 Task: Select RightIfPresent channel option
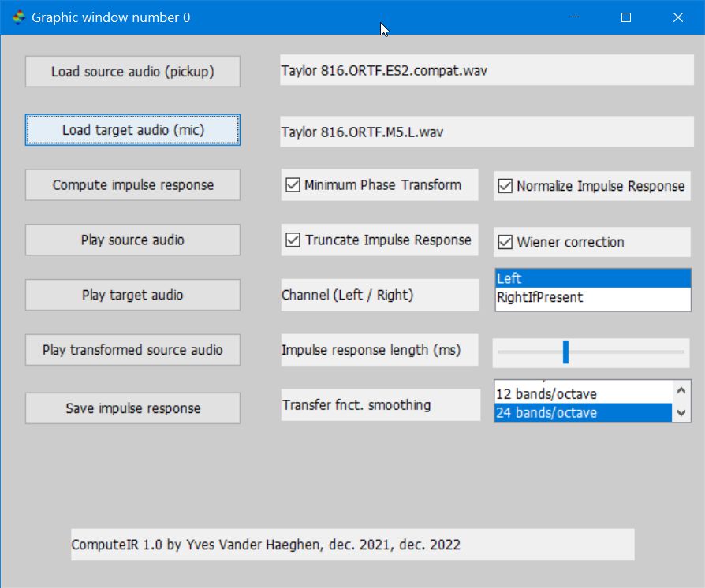592,297
